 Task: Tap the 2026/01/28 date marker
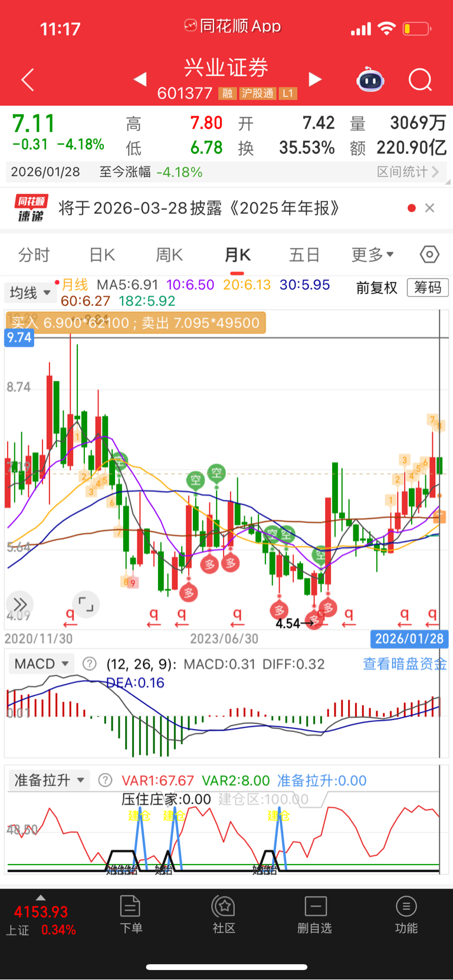tap(409, 639)
